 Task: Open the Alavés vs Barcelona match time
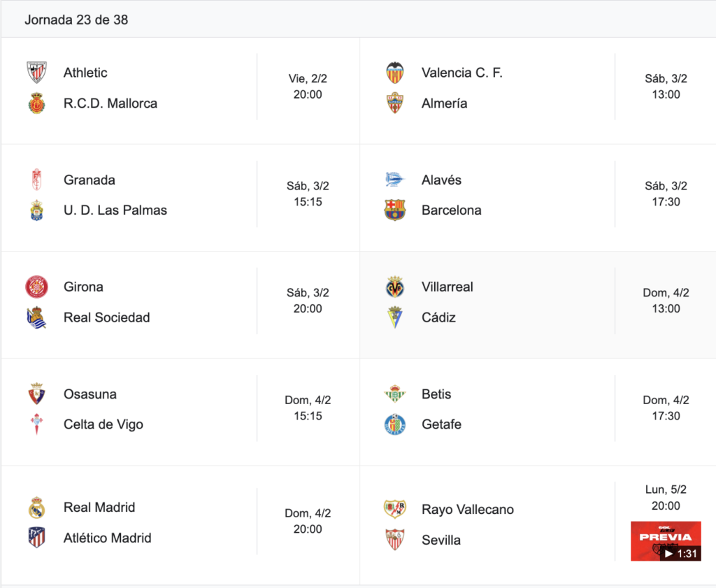[x=666, y=194]
